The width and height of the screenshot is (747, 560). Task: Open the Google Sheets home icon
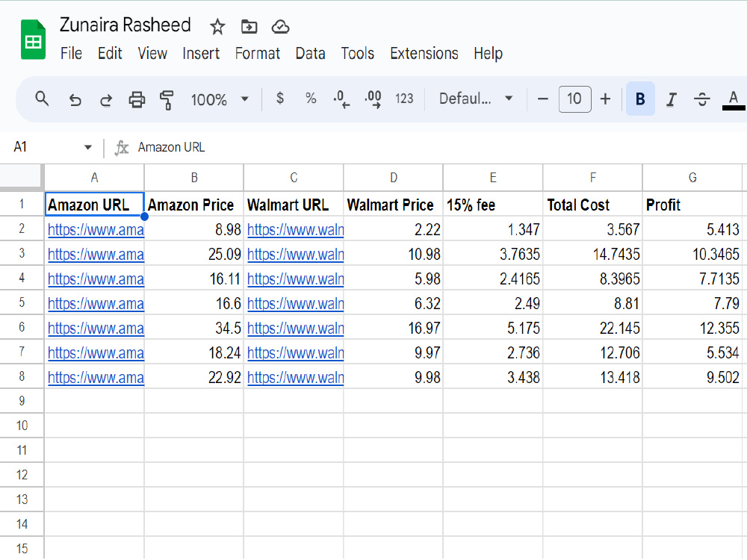[33, 40]
